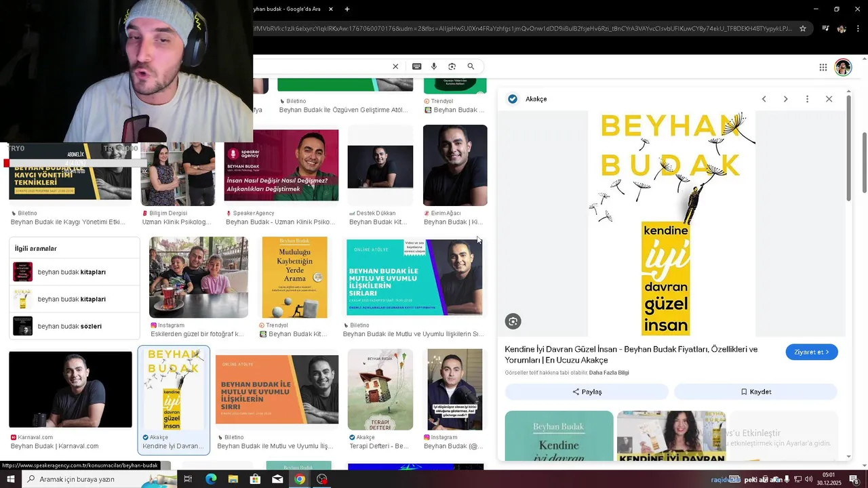Share the image with Paylaş

tap(587, 392)
